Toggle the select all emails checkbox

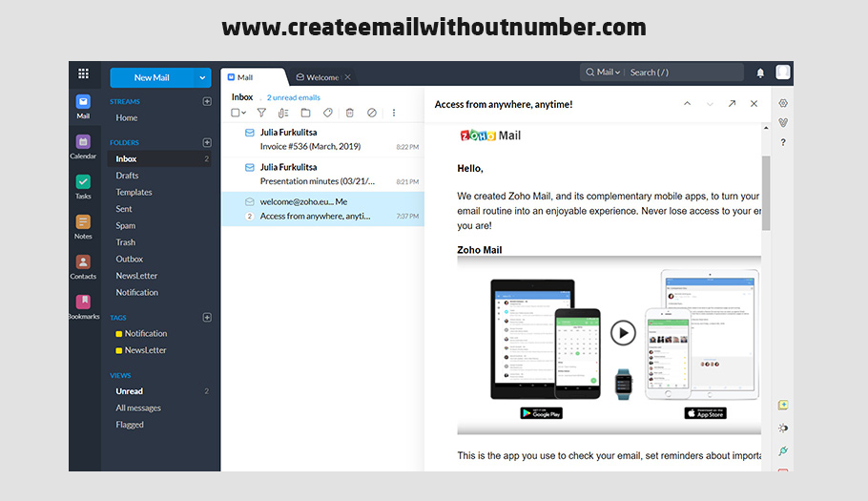click(x=236, y=113)
